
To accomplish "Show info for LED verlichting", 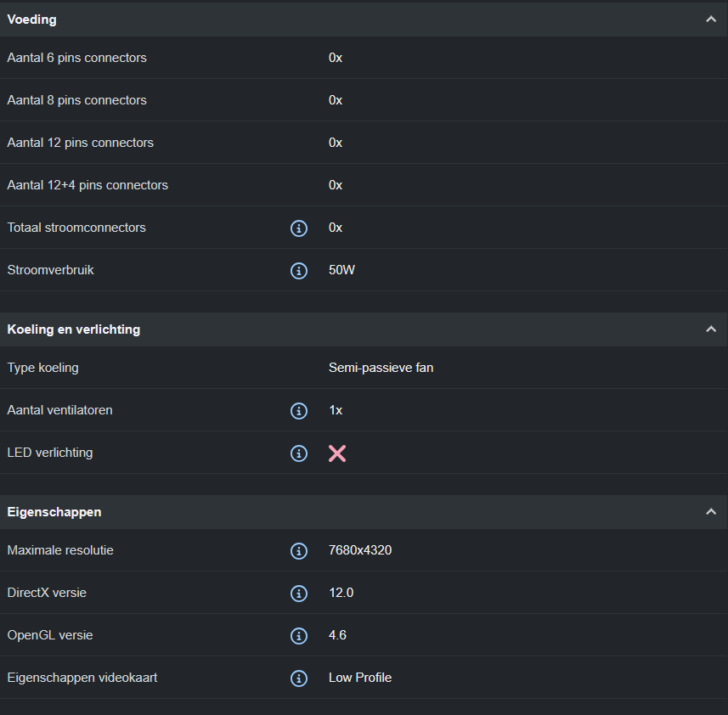I will pos(299,453).
